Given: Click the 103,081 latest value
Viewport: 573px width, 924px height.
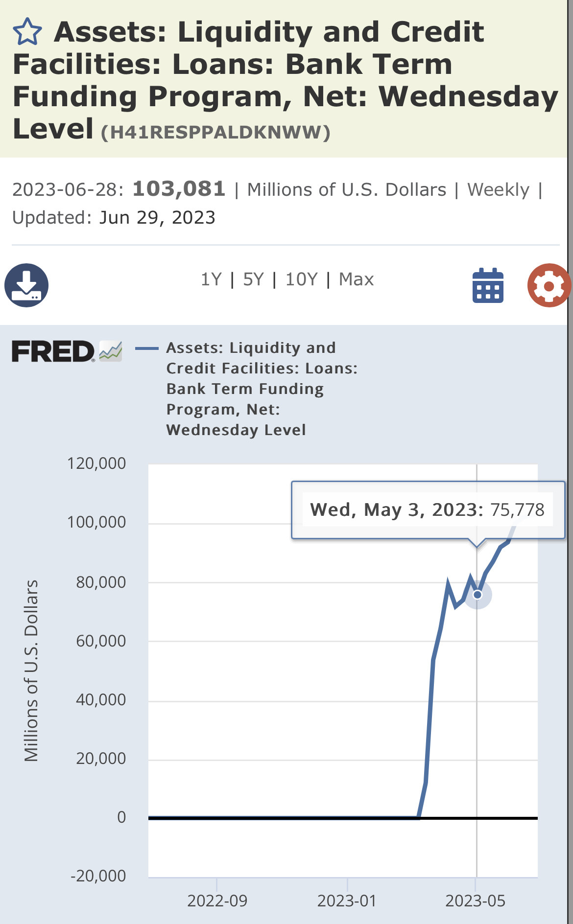Looking at the screenshot, I should click(x=179, y=189).
